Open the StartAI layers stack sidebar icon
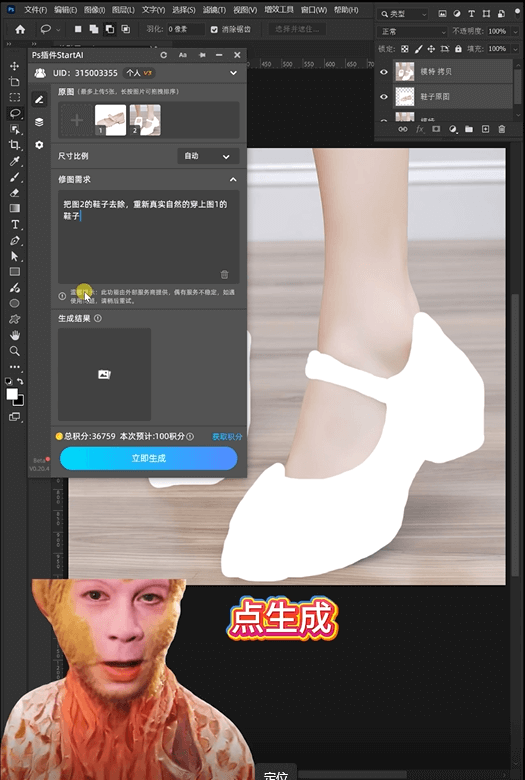The image size is (525, 780). 39,122
